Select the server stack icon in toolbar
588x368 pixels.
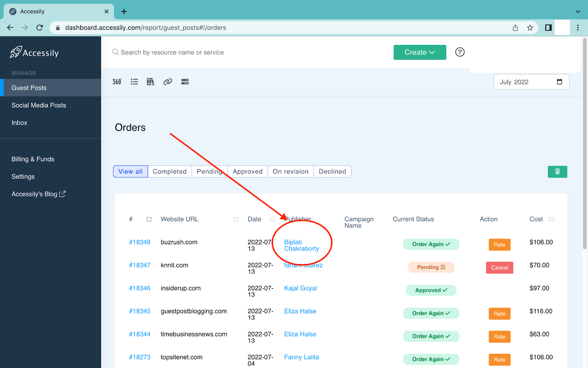(185, 82)
